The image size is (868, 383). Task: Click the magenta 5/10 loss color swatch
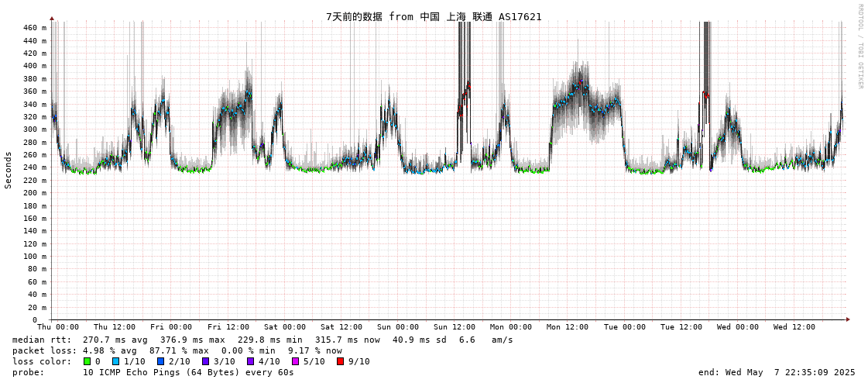295,361
